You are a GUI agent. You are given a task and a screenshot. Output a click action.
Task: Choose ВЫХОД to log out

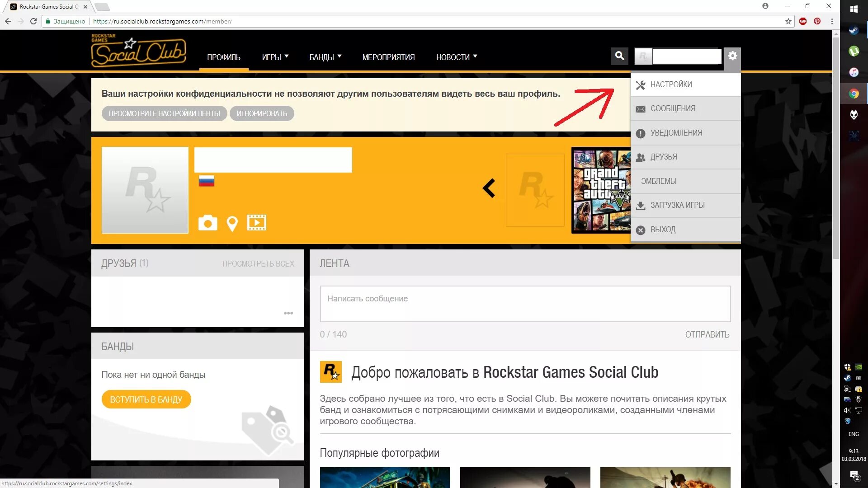click(685, 230)
